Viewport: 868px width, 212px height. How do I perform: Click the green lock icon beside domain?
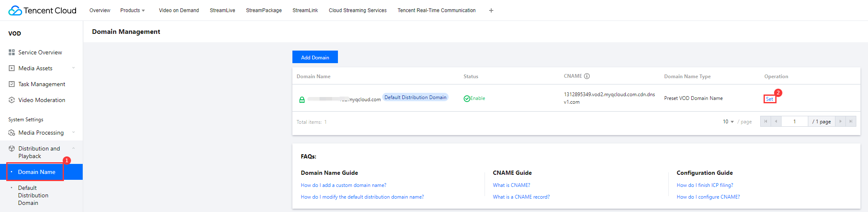pos(302,100)
